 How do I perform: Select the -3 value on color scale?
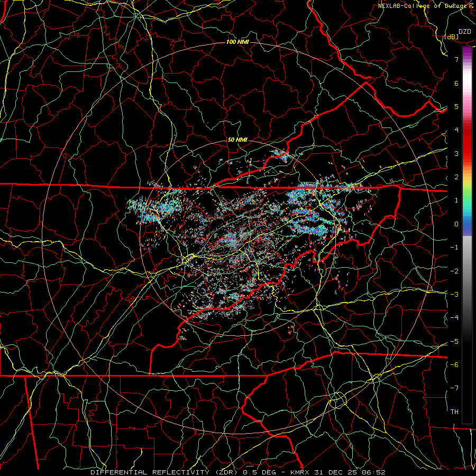click(x=454, y=294)
